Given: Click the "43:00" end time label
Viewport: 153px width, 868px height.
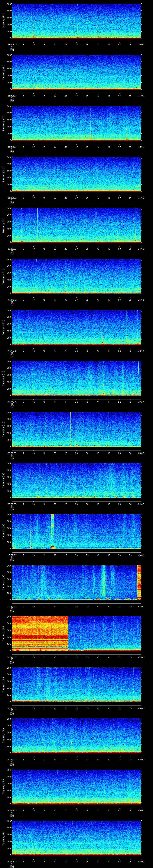Looking at the screenshot, I should (141, 708).
